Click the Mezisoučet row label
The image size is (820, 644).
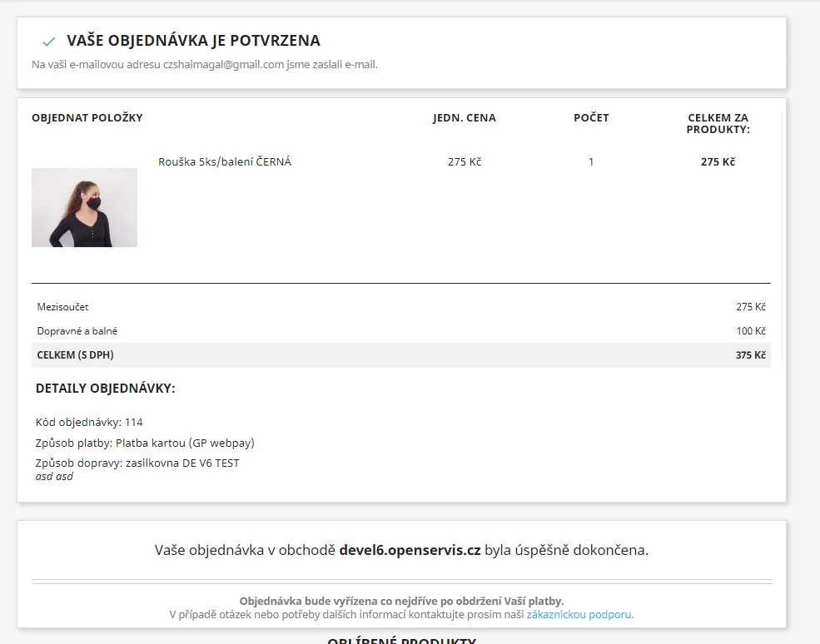62,307
